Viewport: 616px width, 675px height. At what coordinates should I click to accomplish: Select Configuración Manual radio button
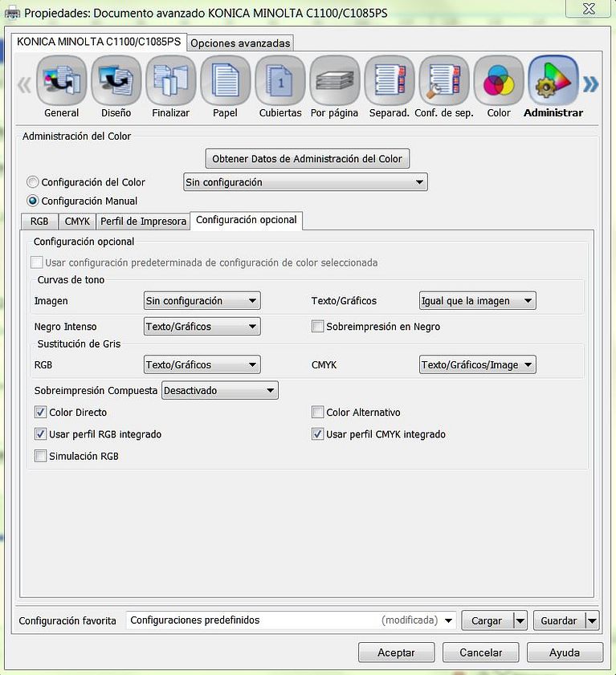[33, 201]
